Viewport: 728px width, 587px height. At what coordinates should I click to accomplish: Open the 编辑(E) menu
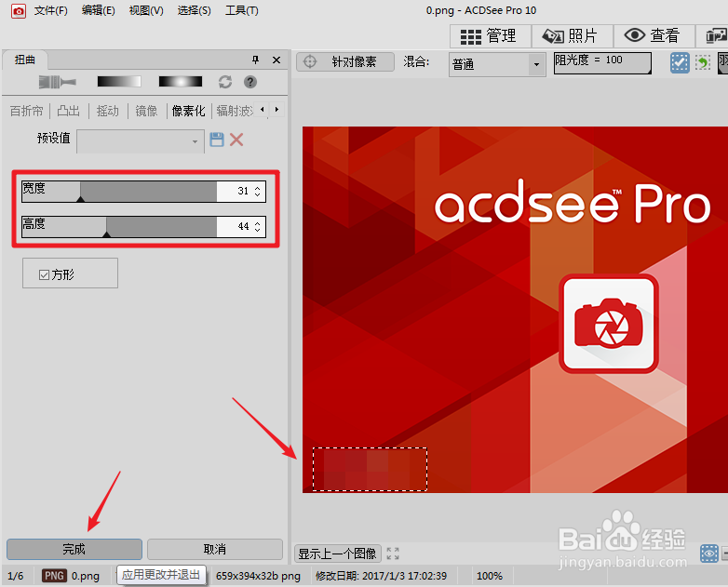click(99, 10)
